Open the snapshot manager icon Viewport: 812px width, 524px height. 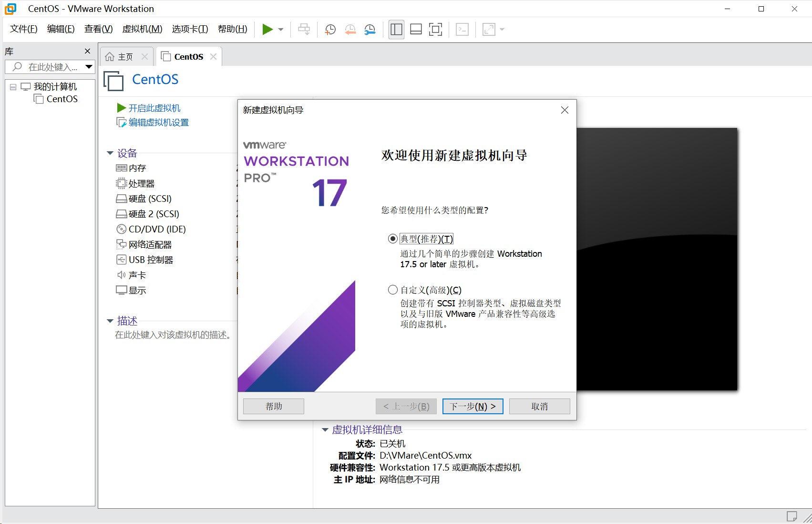(x=370, y=29)
